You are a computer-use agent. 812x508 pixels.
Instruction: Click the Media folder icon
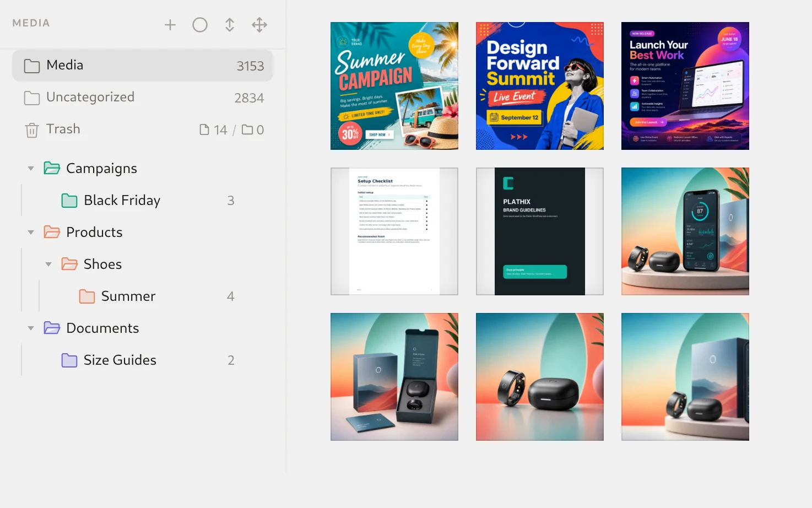click(x=32, y=66)
